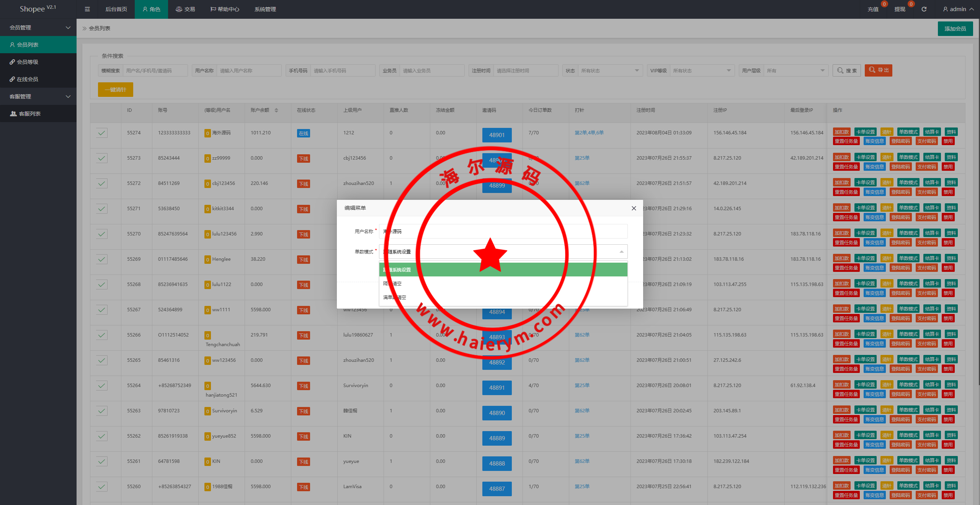Toggle checkbox for member ID 55274

(x=101, y=133)
